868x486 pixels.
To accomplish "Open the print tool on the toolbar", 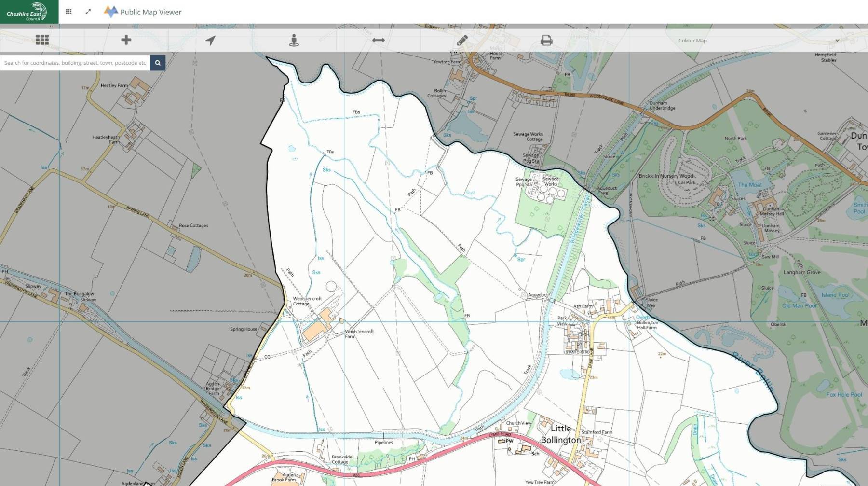I will coord(545,40).
